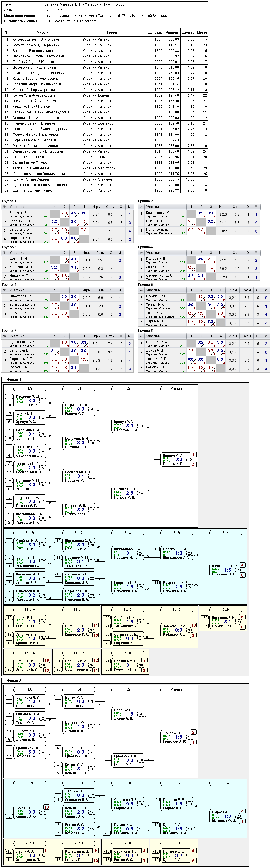The width and height of the screenshot is (273, 868).
Task: Click the Дельта column header
Action: (188, 32)
